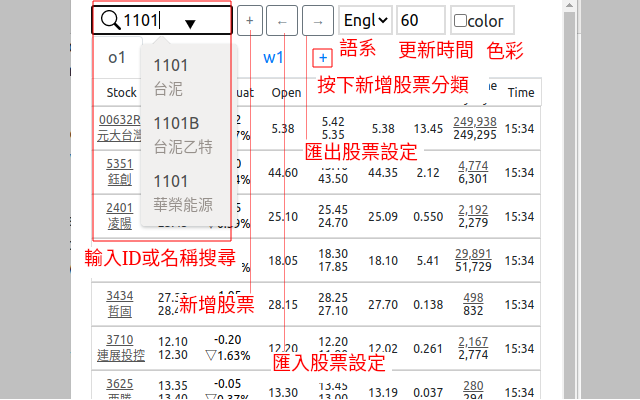The image size is (640, 400).
Task: Click open price 28.15
Action: tap(283, 305)
